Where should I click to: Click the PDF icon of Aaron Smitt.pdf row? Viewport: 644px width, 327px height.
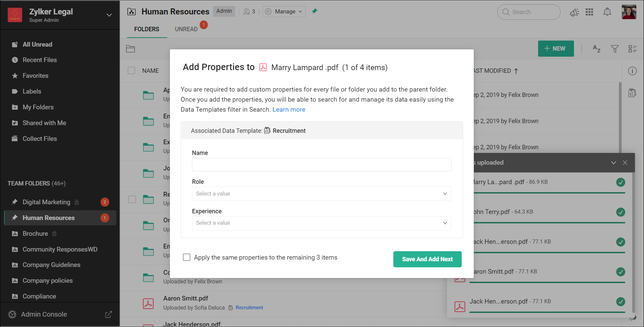[148, 304]
